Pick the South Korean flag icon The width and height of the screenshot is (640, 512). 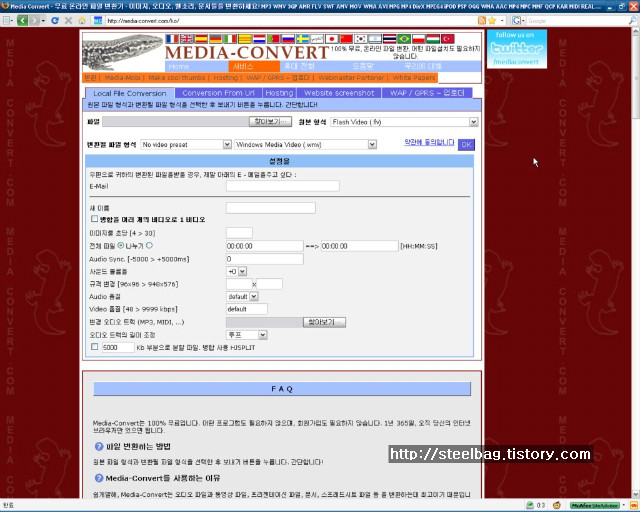[360, 39]
